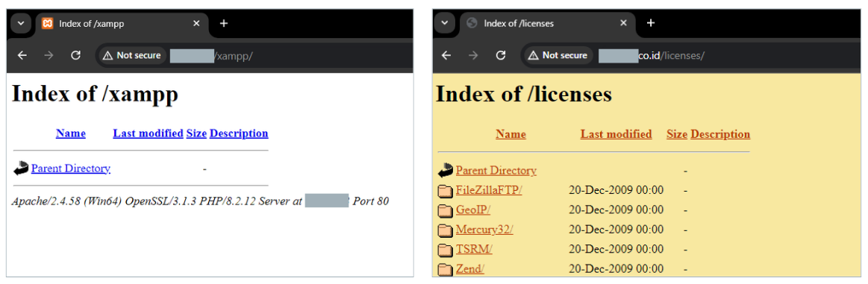Click parent arrow icon in licenses listing
868x284 pixels.
[446, 171]
